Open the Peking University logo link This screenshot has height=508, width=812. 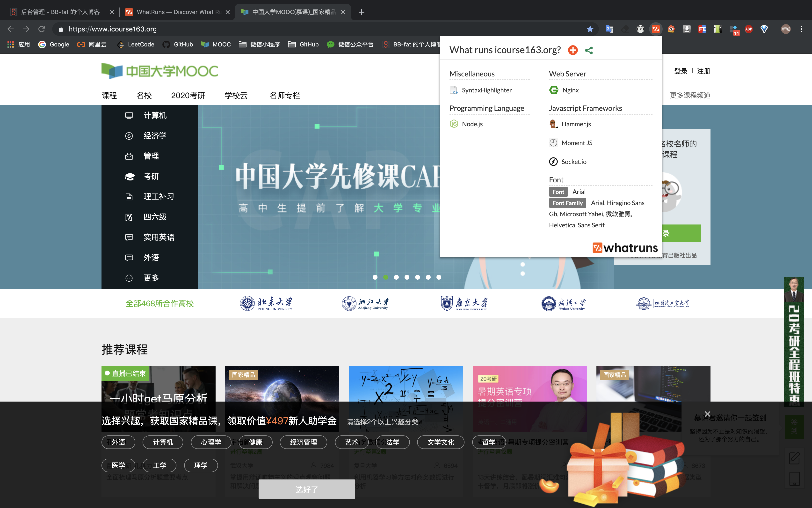pos(266,303)
